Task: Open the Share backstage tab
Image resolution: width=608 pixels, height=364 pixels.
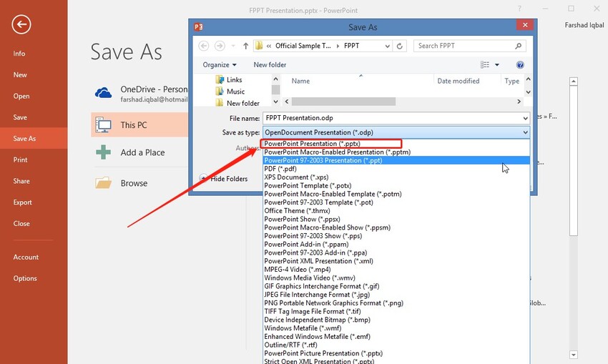Action: (x=34, y=181)
